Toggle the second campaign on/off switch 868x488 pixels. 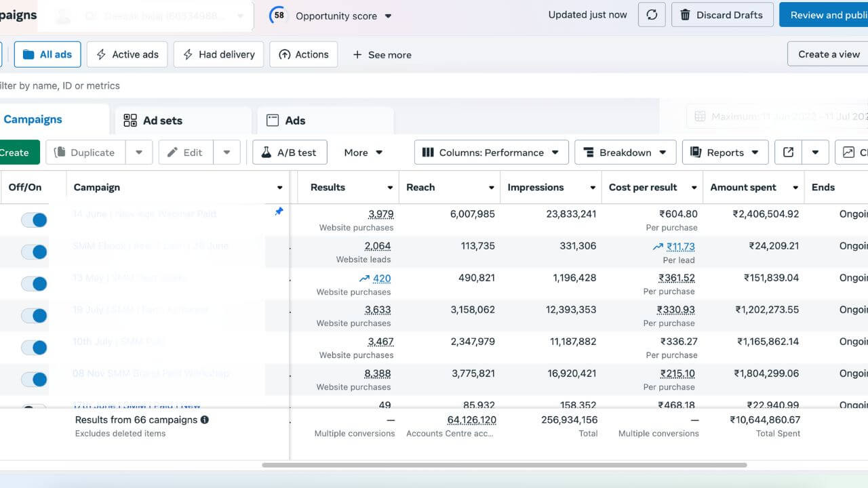(x=34, y=252)
